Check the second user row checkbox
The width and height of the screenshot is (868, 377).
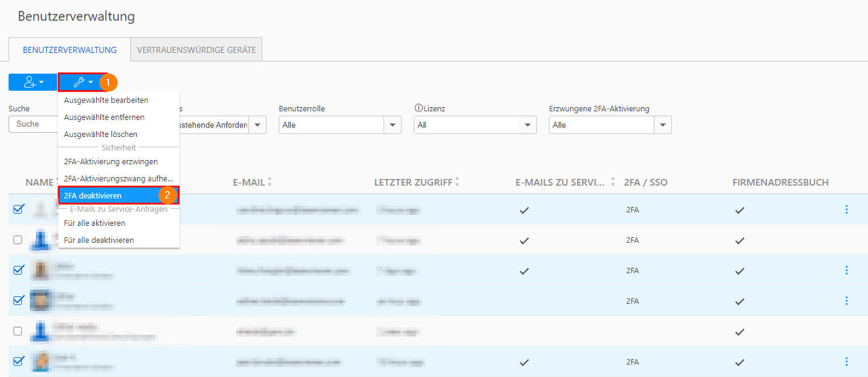pos(18,240)
